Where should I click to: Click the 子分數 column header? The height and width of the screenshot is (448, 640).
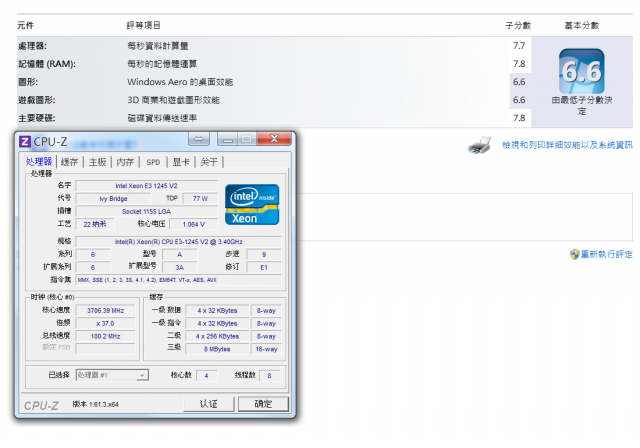[518, 25]
